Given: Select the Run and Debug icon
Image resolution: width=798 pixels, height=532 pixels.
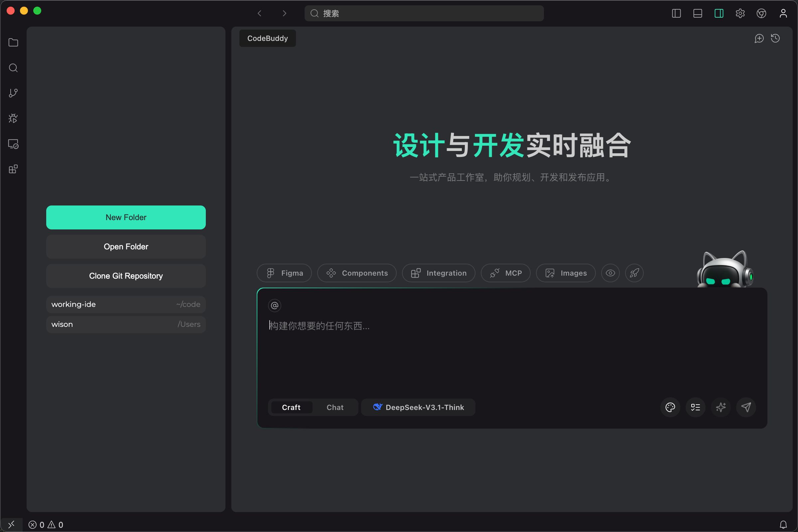Looking at the screenshot, I should [13, 118].
